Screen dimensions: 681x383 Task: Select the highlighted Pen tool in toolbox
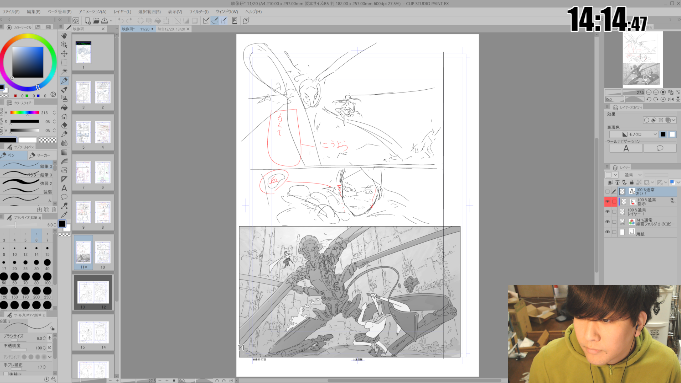64,81
